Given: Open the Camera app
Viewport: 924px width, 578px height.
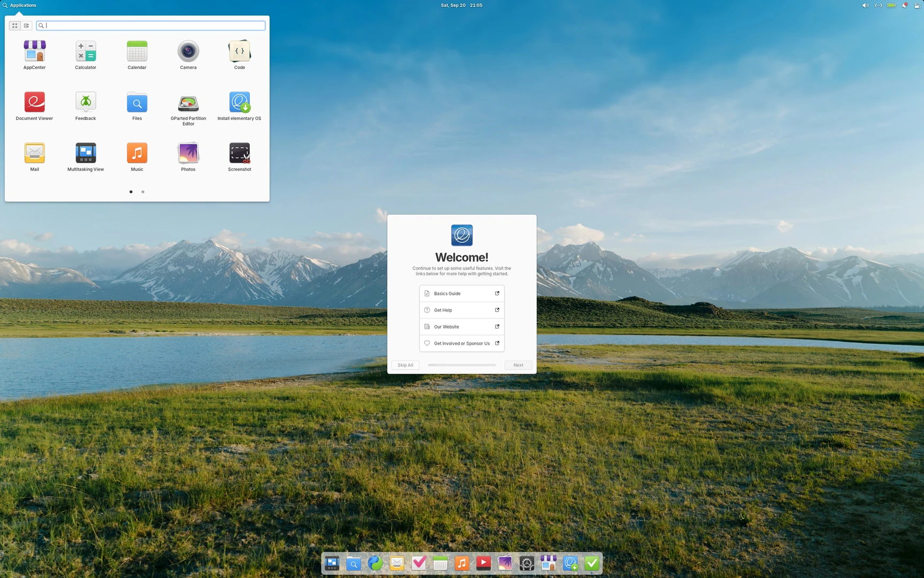Looking at the screenshot, I should click(x=188, y=52).
